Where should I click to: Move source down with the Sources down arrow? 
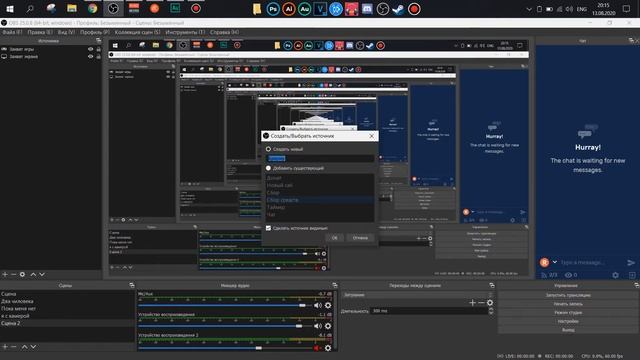pyautogui.click(x=42, y=274)
